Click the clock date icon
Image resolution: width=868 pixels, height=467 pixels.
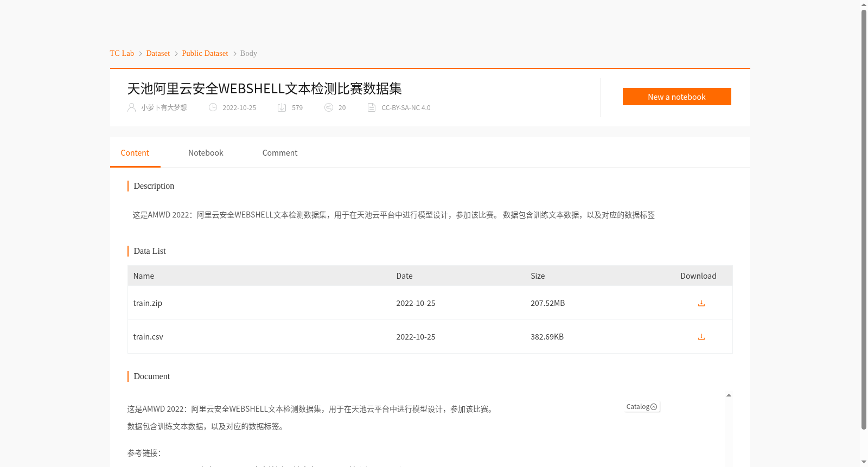(x=213, y=107)
